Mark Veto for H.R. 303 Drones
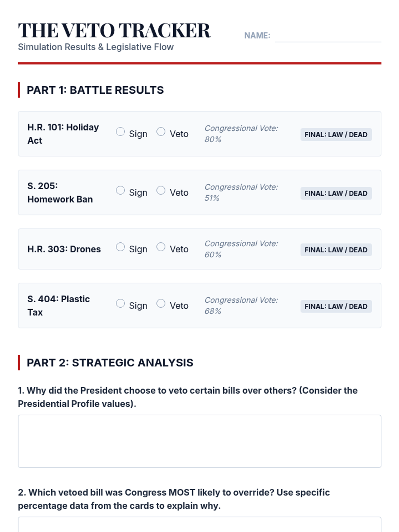The image size is (399, 532). (x=161, y=247)
